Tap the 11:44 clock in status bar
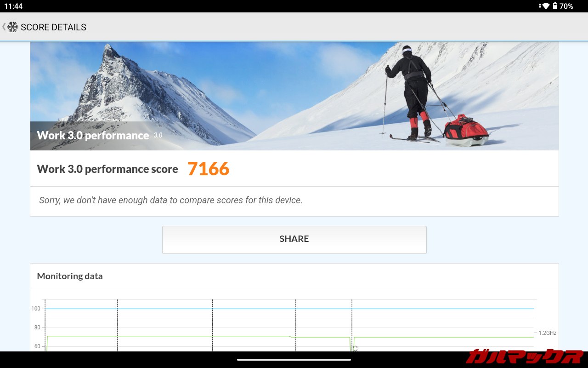The width and height of the screenshot is (588, 368). point(13,6)
